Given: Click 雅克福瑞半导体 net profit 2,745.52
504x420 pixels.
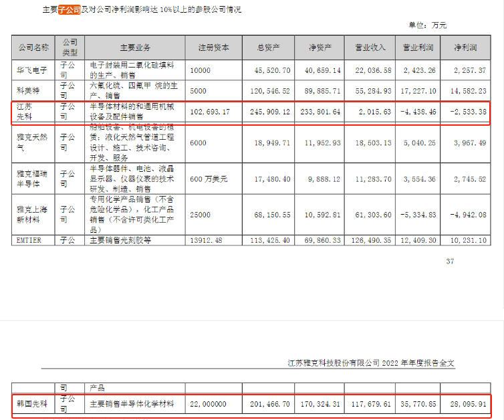Looking at the screenshot, I should pos(470,179).
